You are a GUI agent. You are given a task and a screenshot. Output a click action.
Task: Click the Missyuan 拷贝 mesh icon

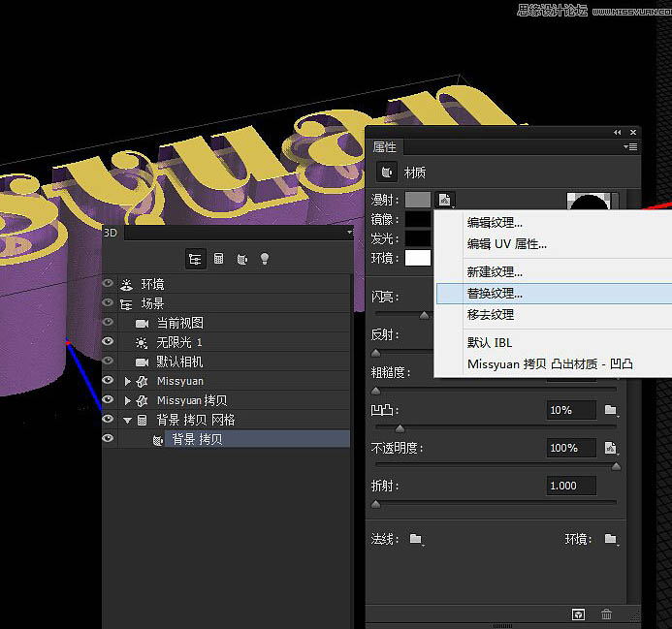click(x=142, y=401)
